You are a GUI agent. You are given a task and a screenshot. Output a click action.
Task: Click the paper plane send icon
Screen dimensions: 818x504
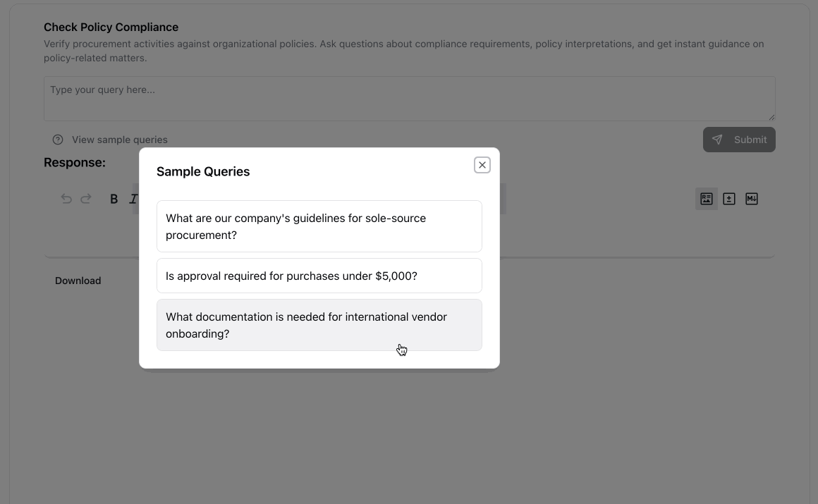tap(717, 140)
